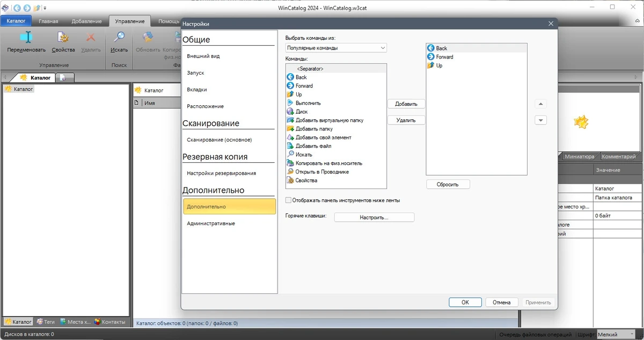Click the Добавить button
This screenshot has width=644, height=340.
point(406,104)
